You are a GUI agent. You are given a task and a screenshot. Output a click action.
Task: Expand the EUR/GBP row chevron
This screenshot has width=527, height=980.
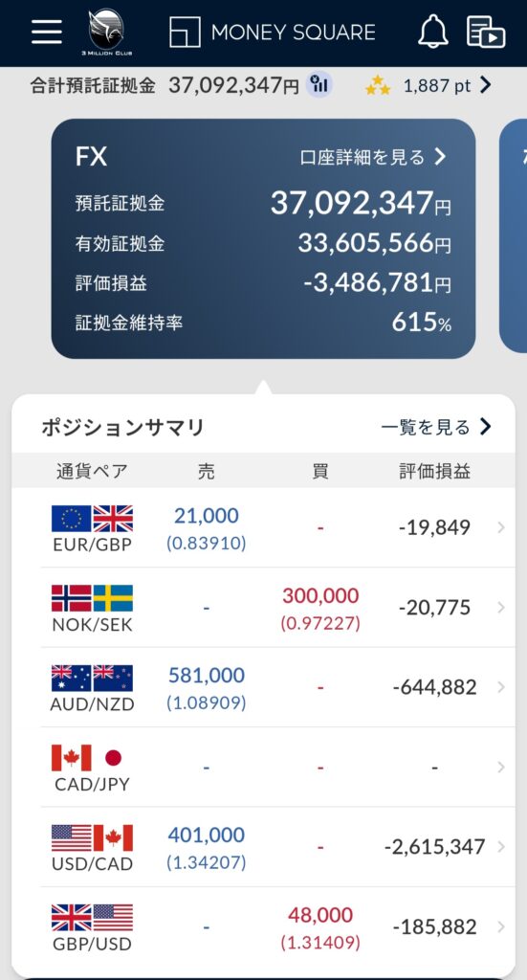coord(501,528)
